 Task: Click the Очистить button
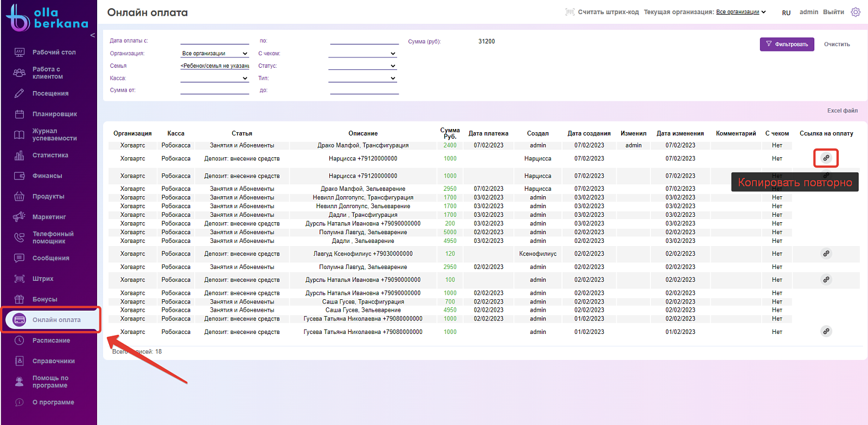[x=837, y=44]
